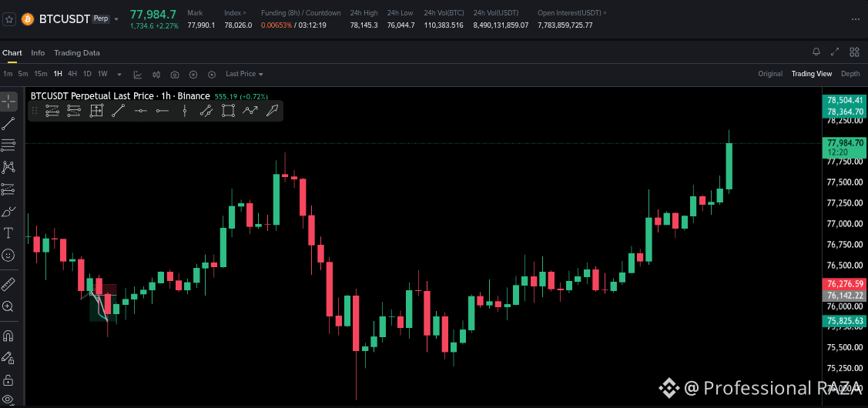
Task: Click the 76,276.59 red price label
Action: point(845,284)
